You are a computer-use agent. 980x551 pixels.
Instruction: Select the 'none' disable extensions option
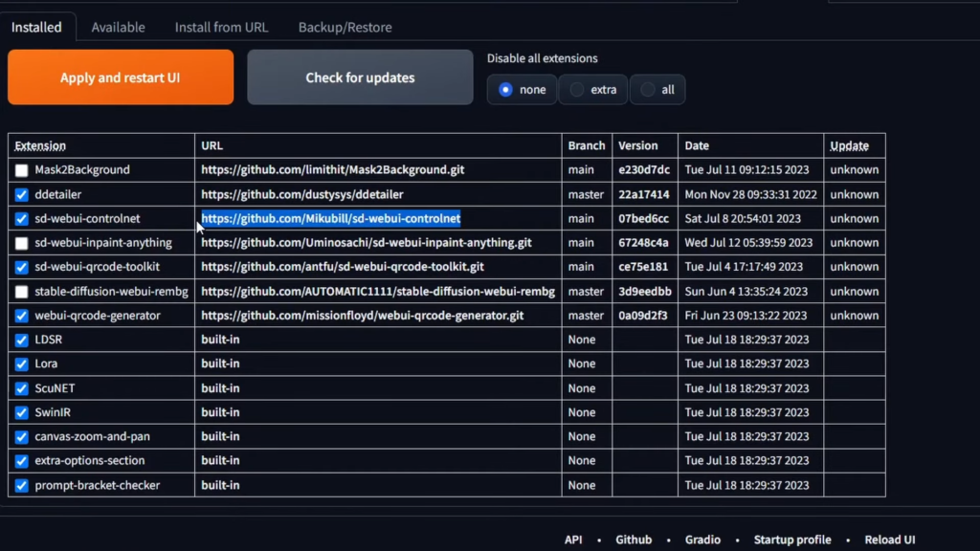tap(506, 90)
